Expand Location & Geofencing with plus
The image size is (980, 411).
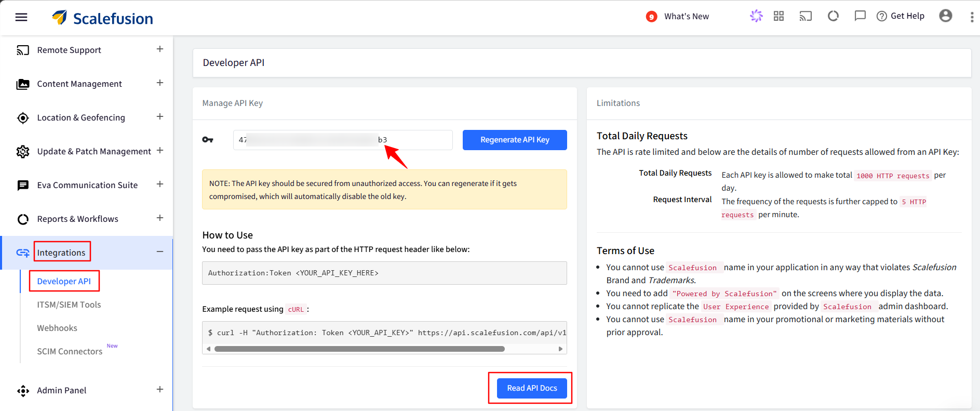160,117
